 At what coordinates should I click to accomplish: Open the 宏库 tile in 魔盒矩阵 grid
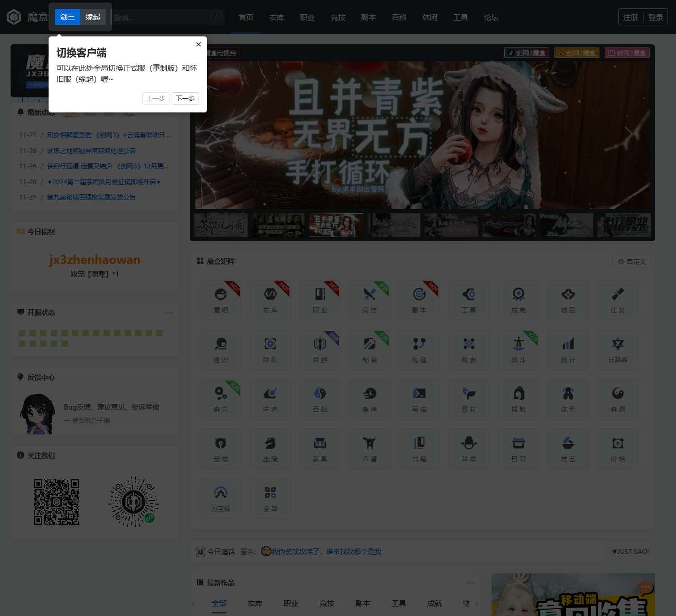tap(270, 299)
